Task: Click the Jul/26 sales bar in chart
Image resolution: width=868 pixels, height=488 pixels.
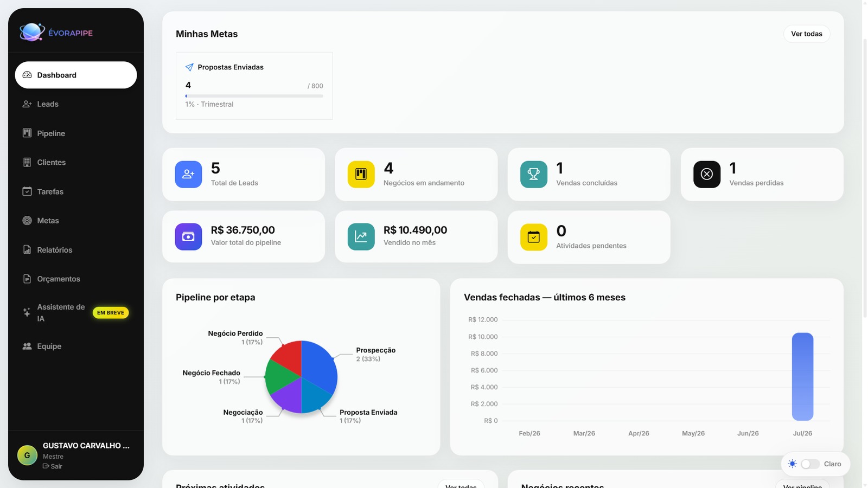Action: tap(802, 377)
